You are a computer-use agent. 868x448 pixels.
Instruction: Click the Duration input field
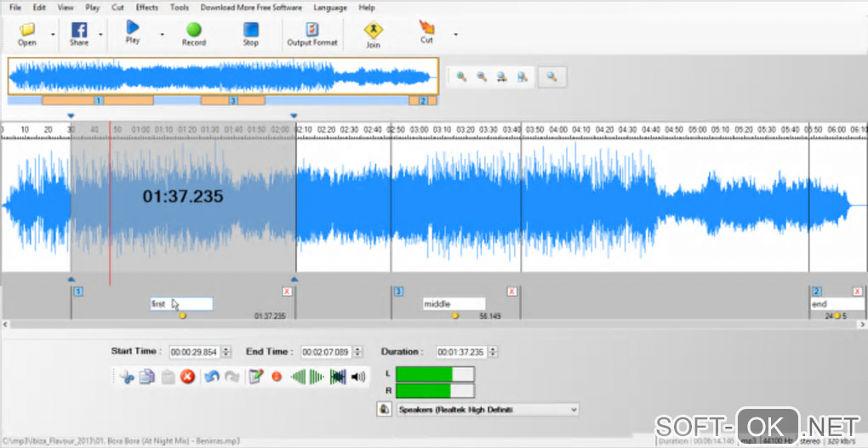(462, 352)
